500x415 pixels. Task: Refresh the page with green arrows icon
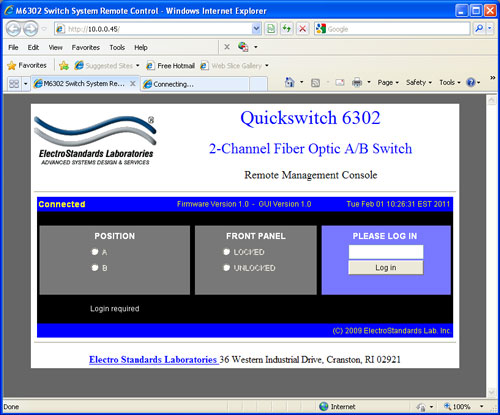[x=287, y=29]
